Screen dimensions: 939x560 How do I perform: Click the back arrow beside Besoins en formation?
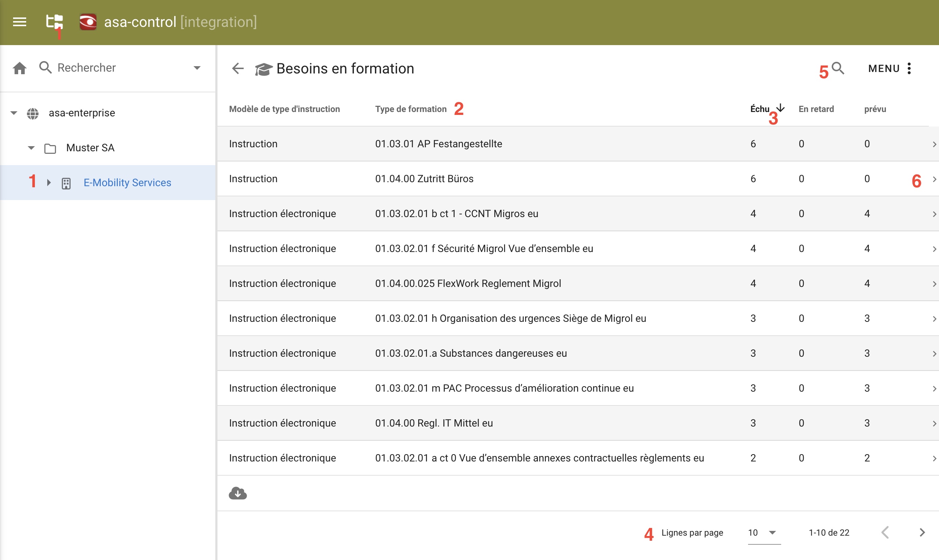point(238,69)
